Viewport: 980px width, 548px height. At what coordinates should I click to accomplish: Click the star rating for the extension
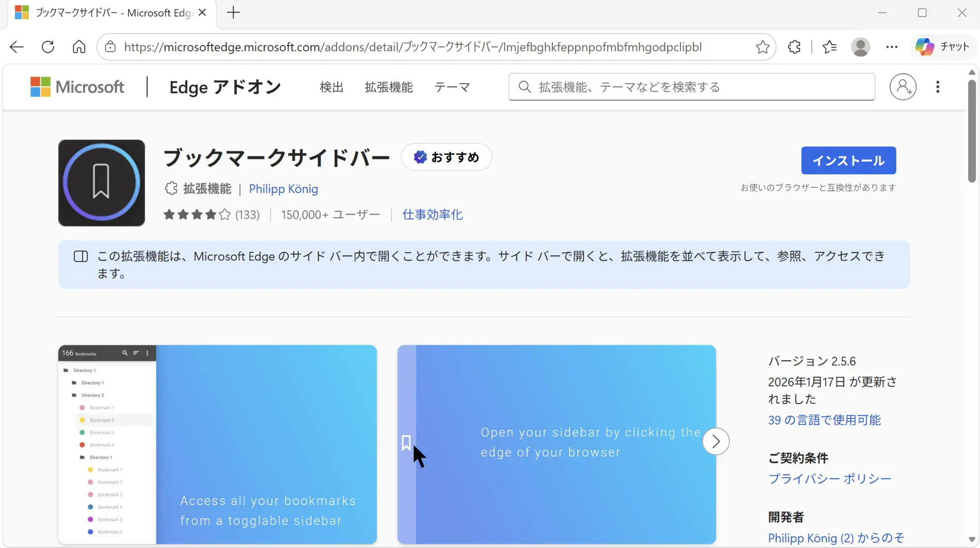coord(197,215)
